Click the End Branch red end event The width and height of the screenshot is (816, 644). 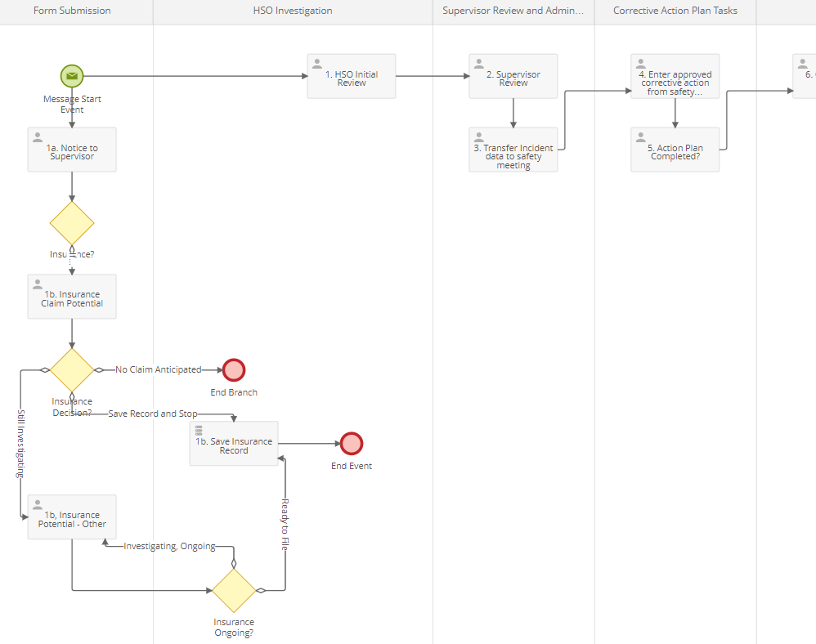[234, 370]
